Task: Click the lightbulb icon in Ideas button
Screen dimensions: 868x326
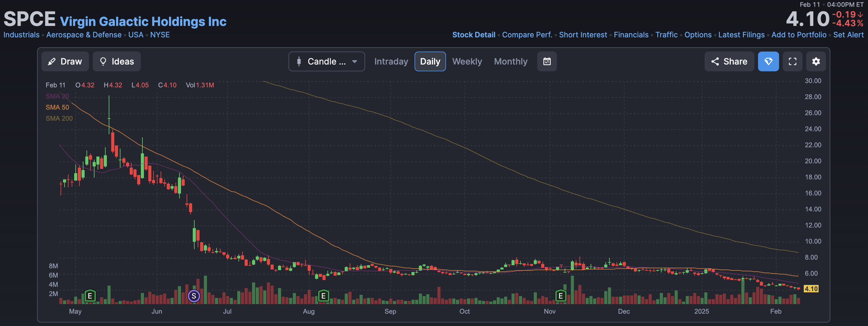Action: point(103,61)
